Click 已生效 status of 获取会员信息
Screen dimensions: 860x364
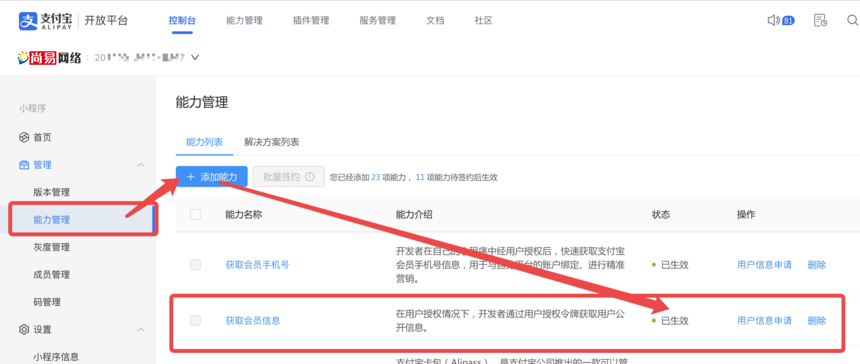(675, 321)
